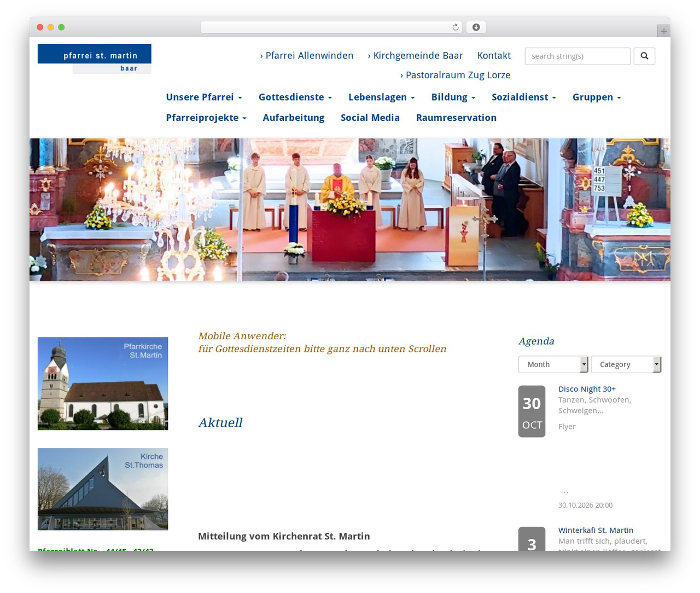Click the 30.10.2026 20:00 date text
The height and width of the screenshot is (593, 700).
[585, 505]
